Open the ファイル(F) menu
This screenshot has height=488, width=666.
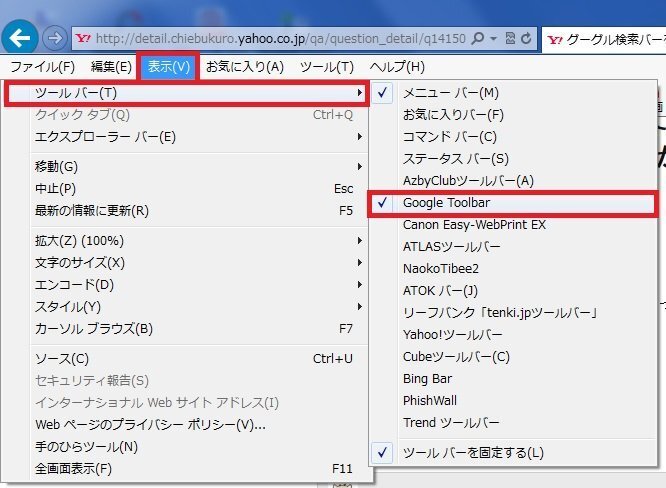(x=42, y=67)
